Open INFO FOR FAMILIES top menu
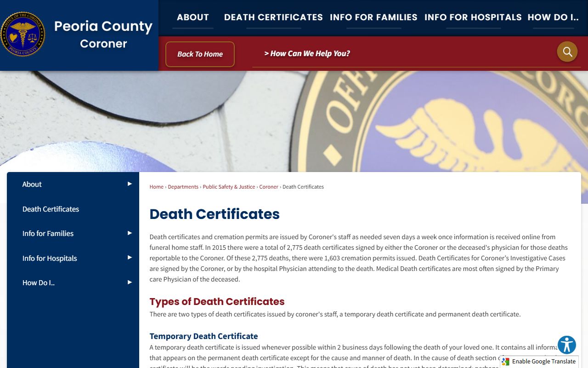 pos(373,17)
